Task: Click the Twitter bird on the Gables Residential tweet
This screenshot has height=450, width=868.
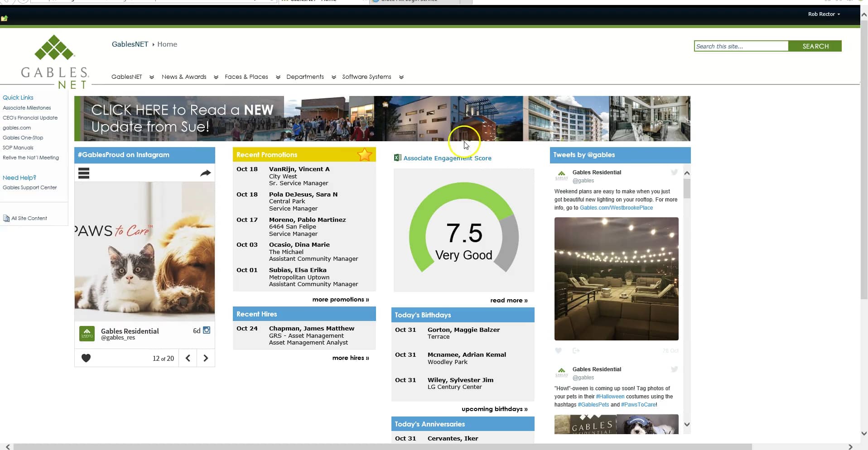Action: pyautogui.click(x=674, y=172)
